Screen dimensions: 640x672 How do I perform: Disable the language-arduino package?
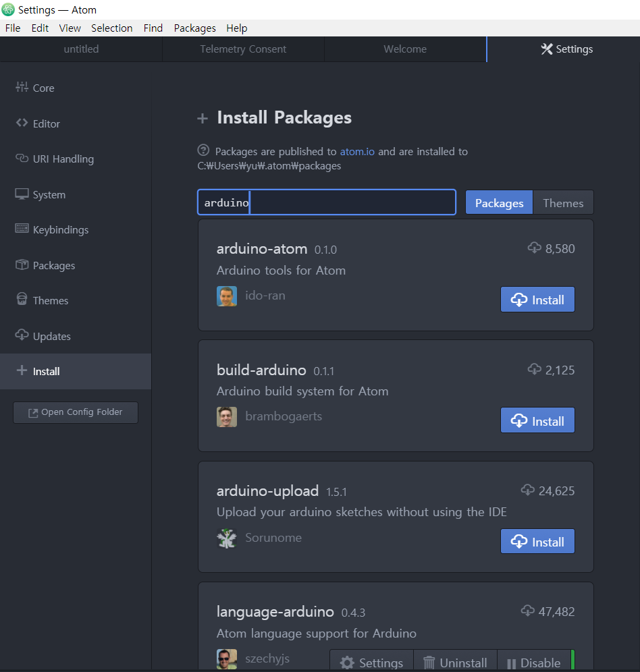tap(534, 661)
